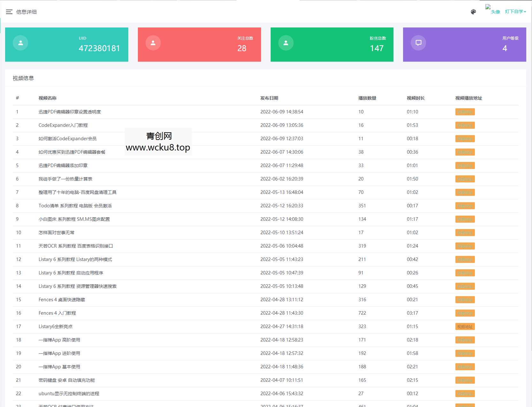Image resolution: width=532 pixels, height=407 pixels.
Task: Click the person icon on the 粉丝总数 card
Action: coord(286,42)
